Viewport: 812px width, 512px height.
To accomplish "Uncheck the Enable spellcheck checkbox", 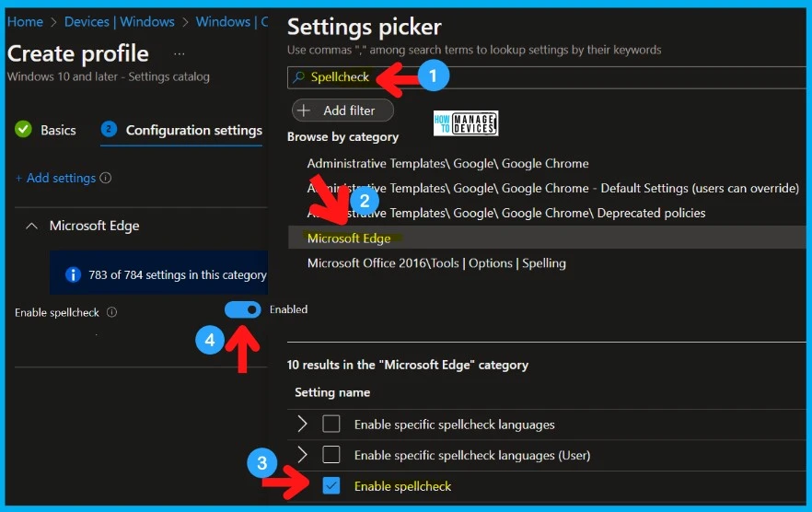I will (331, 485).
